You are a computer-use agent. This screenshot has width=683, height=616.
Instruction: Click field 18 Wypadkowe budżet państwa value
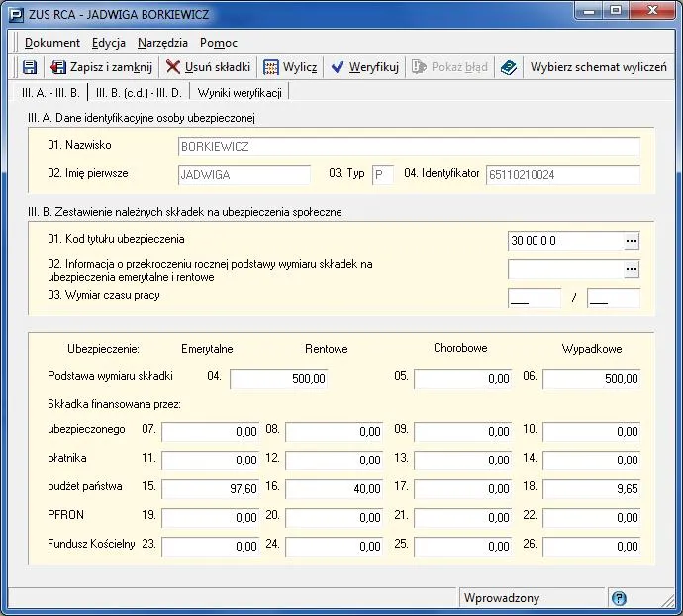591,488
